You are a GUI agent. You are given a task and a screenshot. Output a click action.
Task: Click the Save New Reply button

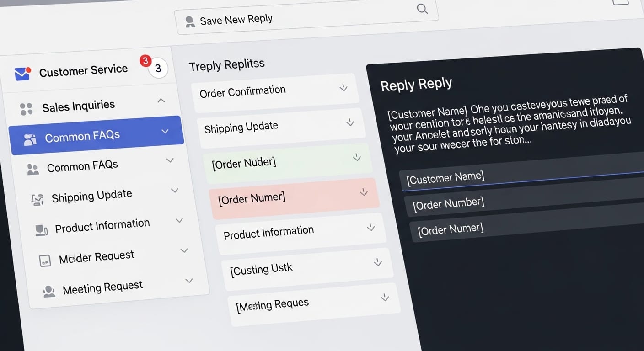(x=236, y=20)
